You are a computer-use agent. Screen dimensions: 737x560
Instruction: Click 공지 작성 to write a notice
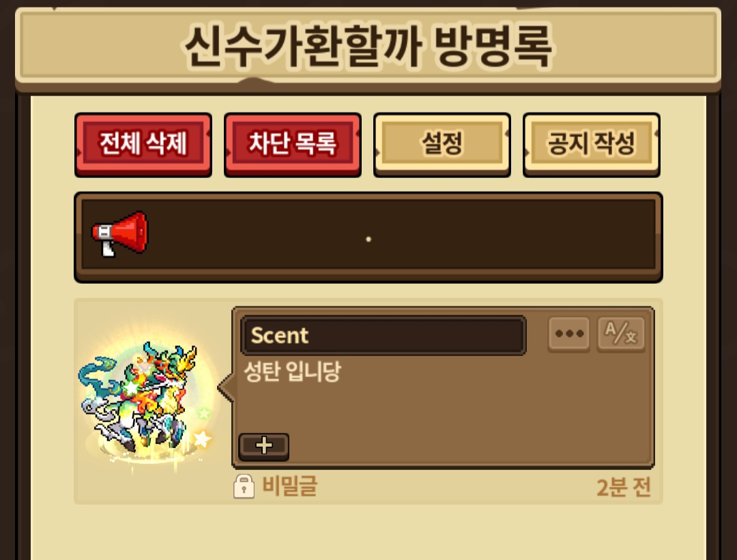pyautogui.click(x=591, y=144)
